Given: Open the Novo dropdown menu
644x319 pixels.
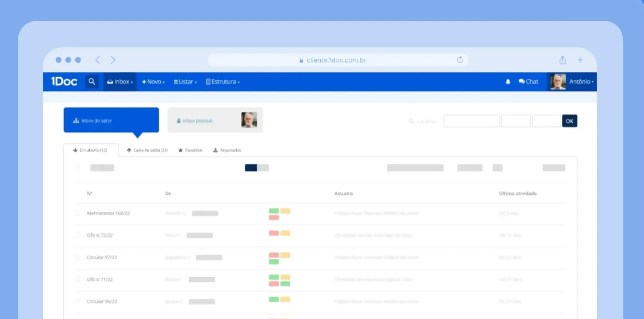Looking at the screenshot, I should click(x=153, y=82).
